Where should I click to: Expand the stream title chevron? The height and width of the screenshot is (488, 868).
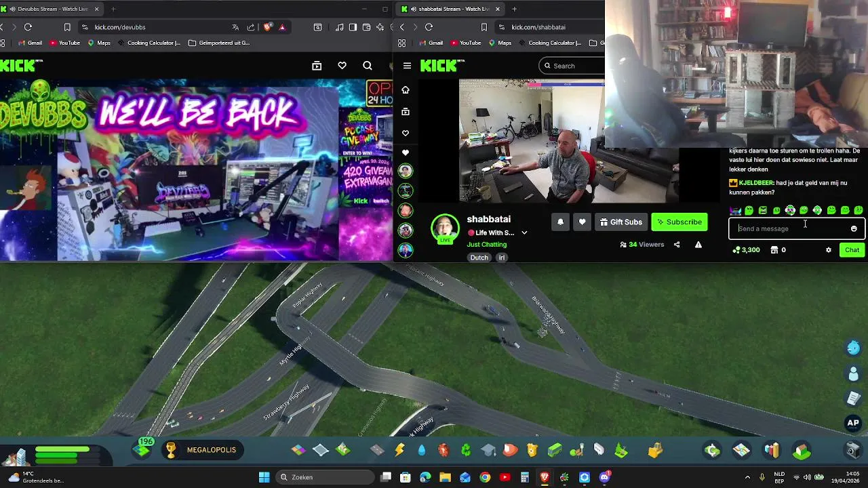click(524, 232)
